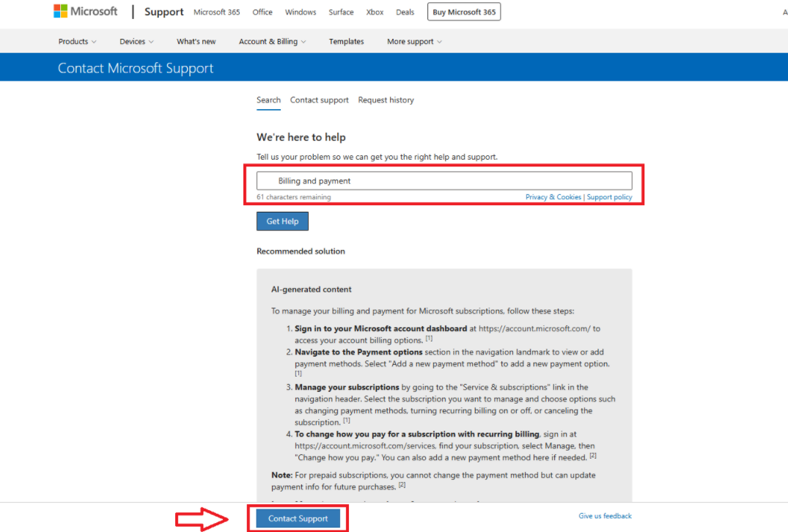The width and height of the screenshot is (788, 532).
Task: Open the What's new page
Action: [196, 41]
